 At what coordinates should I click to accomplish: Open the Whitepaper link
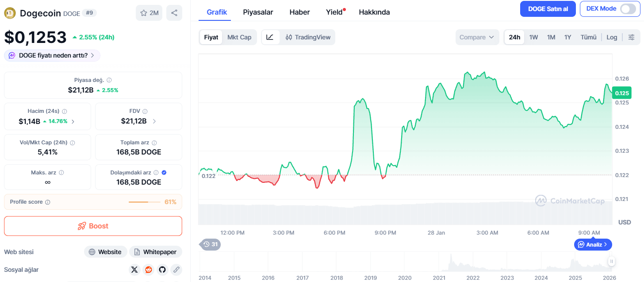tap(155, 252)
